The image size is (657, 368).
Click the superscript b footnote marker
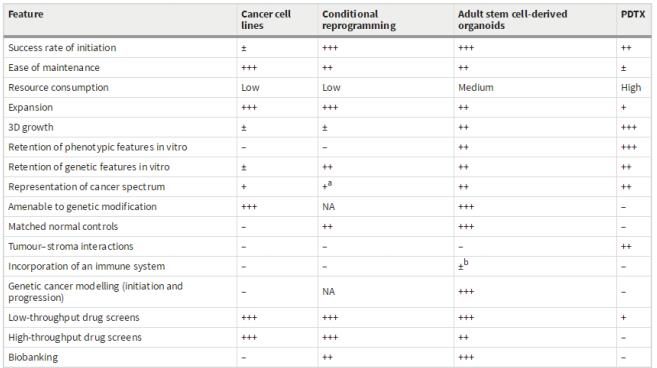pos(466,262)
